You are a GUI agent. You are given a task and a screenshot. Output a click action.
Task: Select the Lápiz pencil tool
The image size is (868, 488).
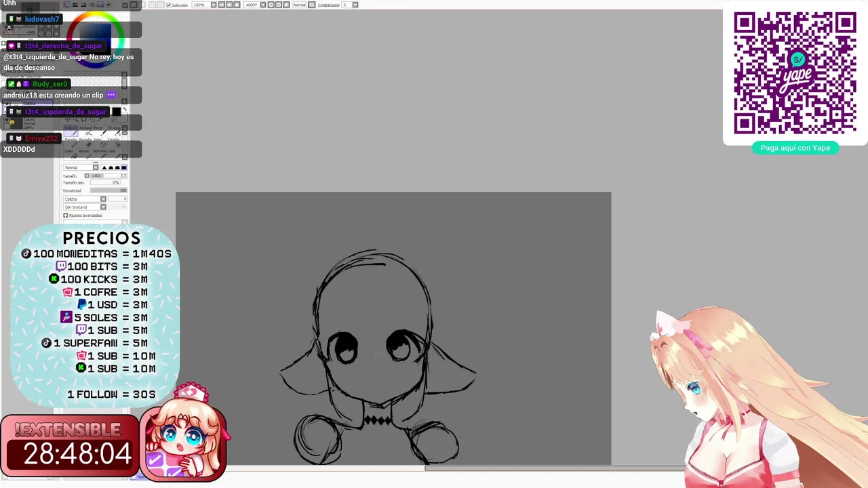(x=115, y=155)
